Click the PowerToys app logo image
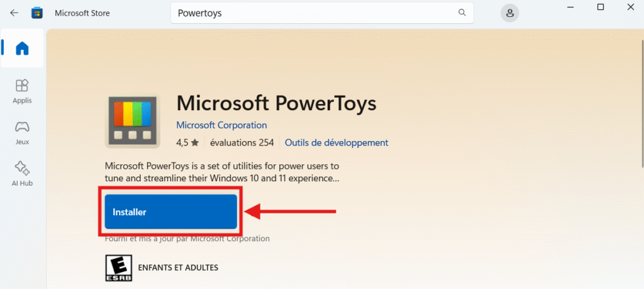Screen dimensions: 644x289 [132, 122]
